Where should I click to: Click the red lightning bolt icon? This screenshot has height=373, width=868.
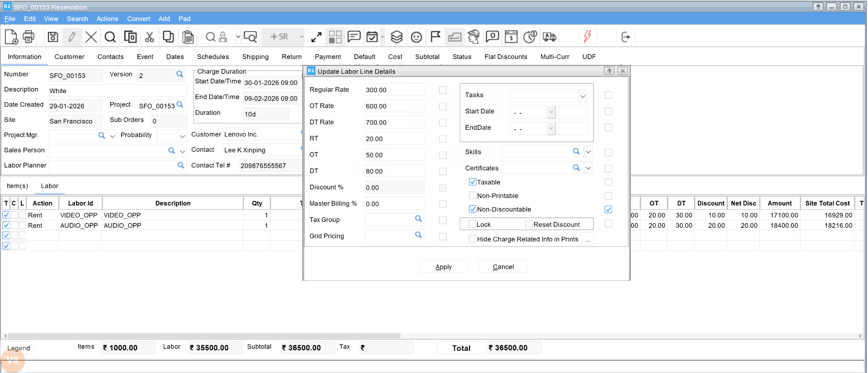click(587, 37)
